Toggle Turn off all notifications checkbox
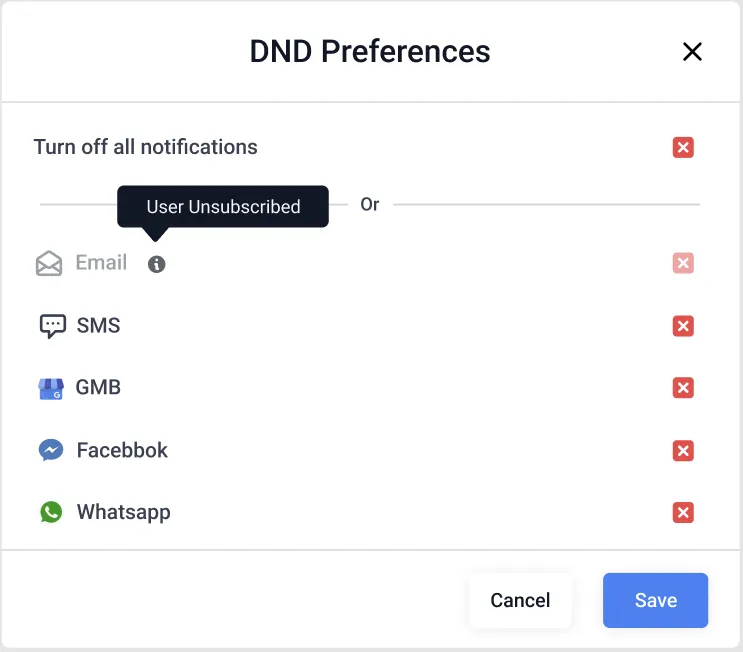Image resolution: width=743 pixels, height=652 pixels. [683, 147]
